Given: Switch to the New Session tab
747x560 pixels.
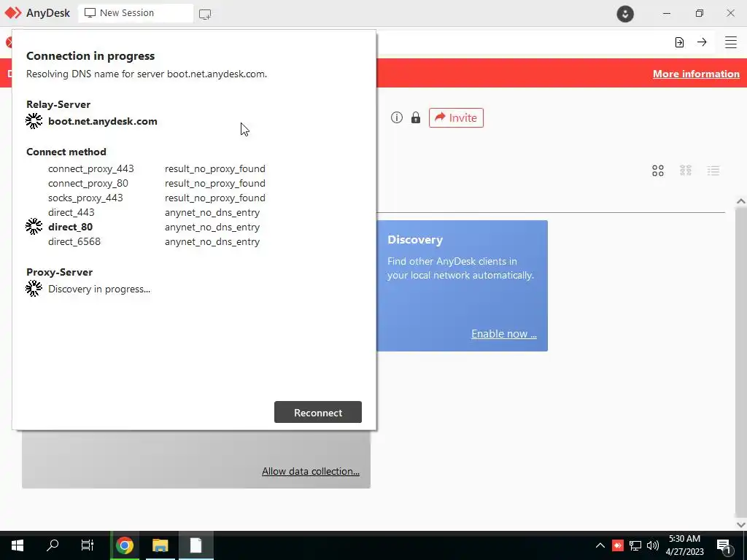Looking at the screenshot, I should click(x=136, y=13).
